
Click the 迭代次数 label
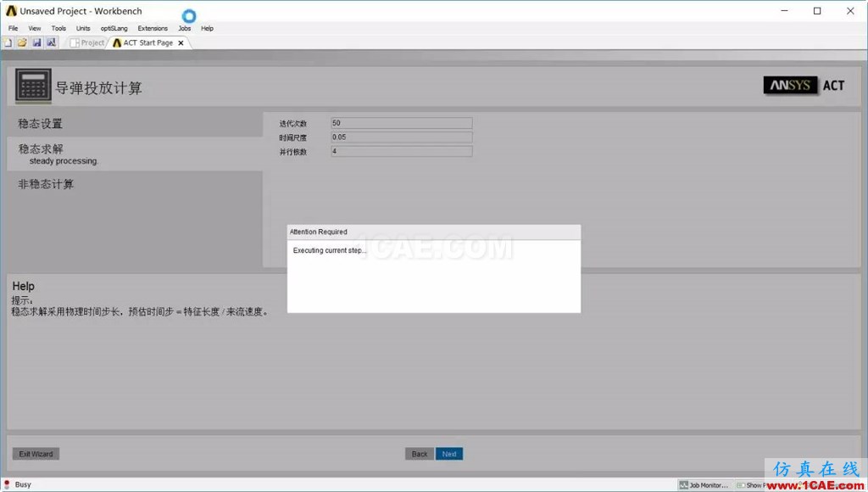click(x=292, y=124)
